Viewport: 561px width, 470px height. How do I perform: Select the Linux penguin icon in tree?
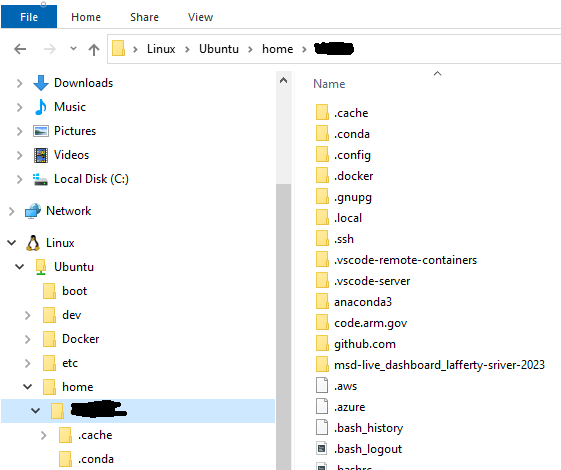point(33,243)
